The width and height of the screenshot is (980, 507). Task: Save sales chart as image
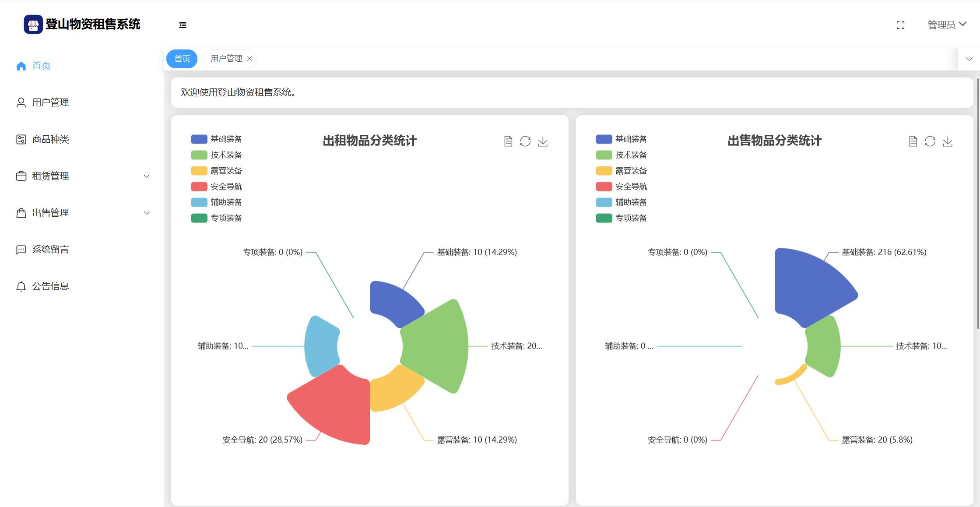[x=948, y=141]
